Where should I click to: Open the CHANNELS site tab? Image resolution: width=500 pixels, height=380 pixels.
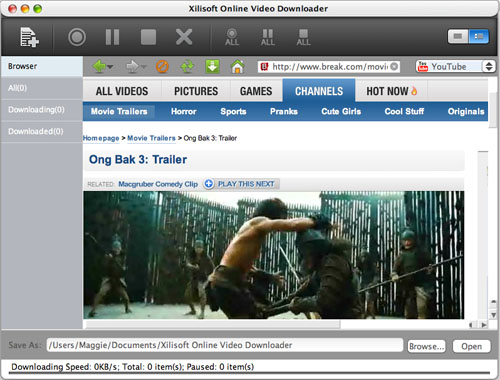319,91
